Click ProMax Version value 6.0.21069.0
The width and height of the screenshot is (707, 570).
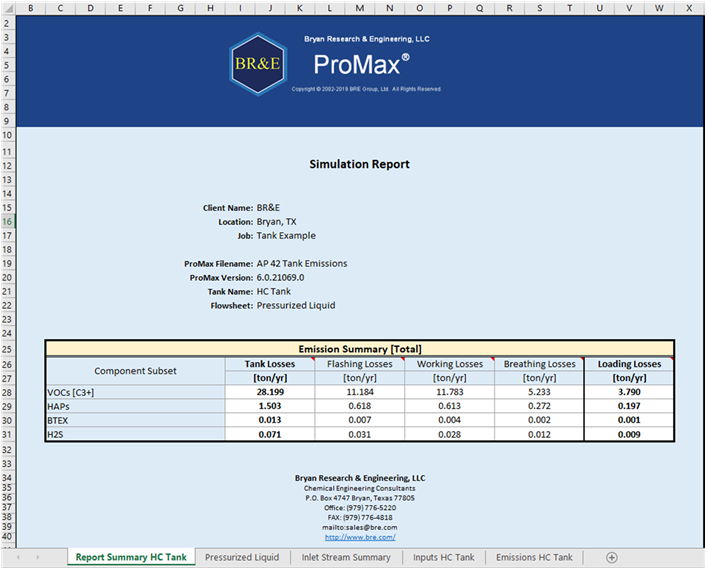tap(280, 278)
